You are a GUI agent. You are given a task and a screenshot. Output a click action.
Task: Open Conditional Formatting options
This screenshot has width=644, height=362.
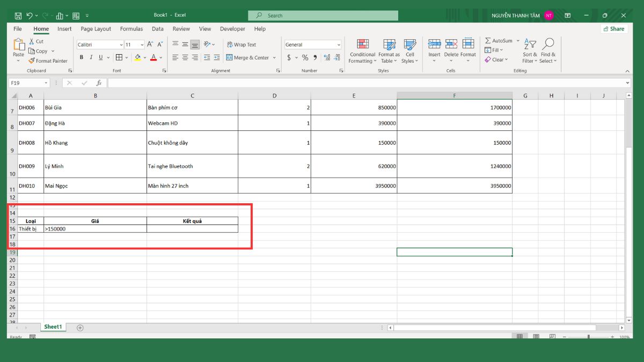(362, 51)
